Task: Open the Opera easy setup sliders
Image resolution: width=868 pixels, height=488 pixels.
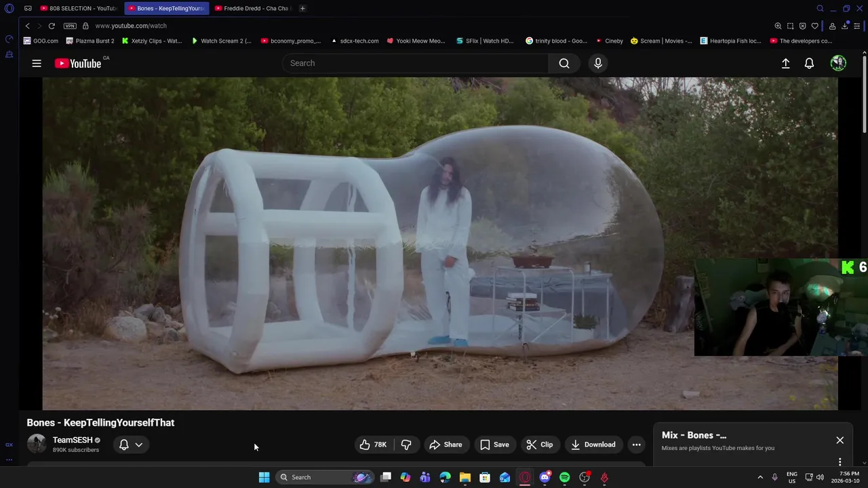Action: point(857,26)
